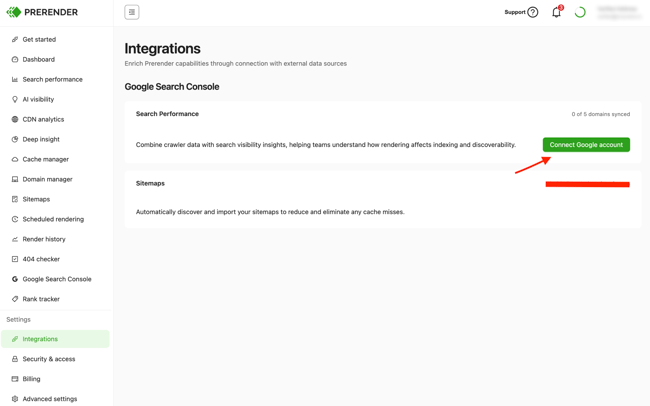650x406 pixels.
Task: Open Scheduled rendering
Action: pos(53,219)
